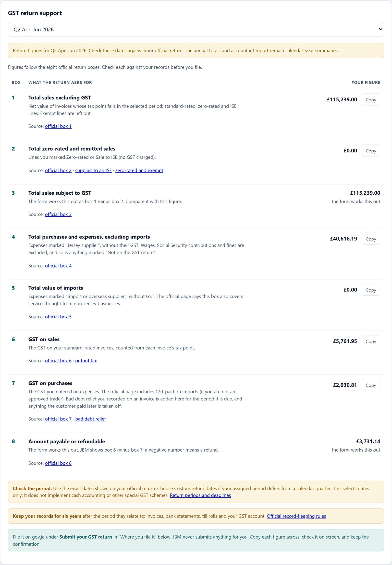Screen dimensions: 392x565
Task: Open the official box 6 link
Action: click(x=58, y=361)
